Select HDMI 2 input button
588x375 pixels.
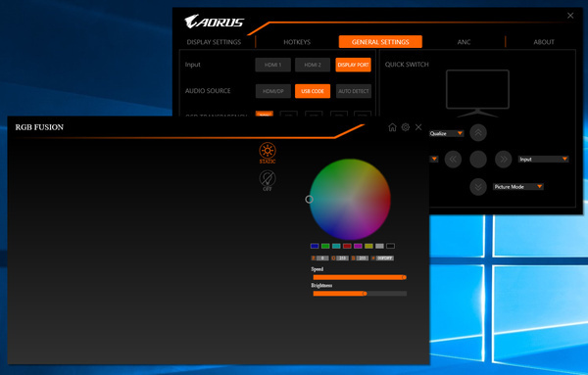(x=313, y=65)
